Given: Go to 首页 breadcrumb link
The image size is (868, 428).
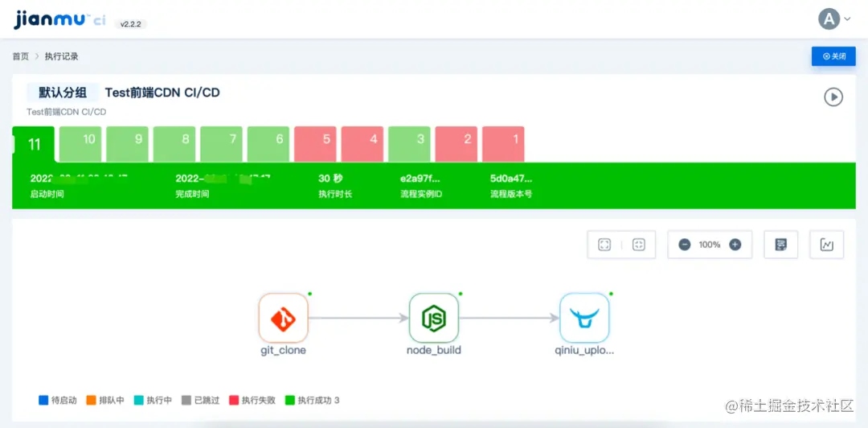Looking at the screenshot, I should click(x=20, y=56).
